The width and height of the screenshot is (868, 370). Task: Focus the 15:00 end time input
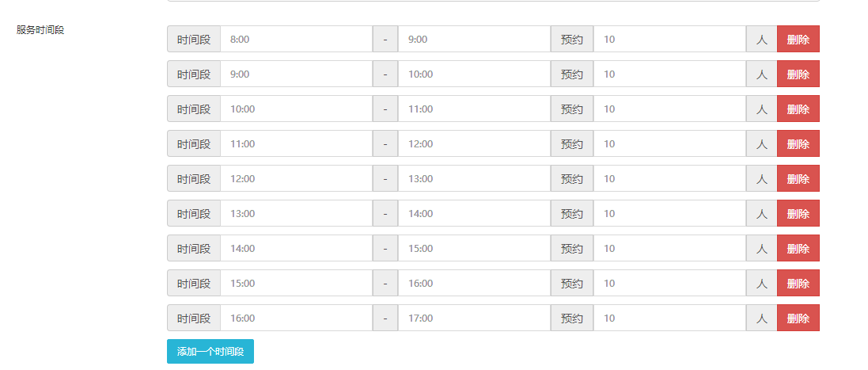[x=473, y=248]
